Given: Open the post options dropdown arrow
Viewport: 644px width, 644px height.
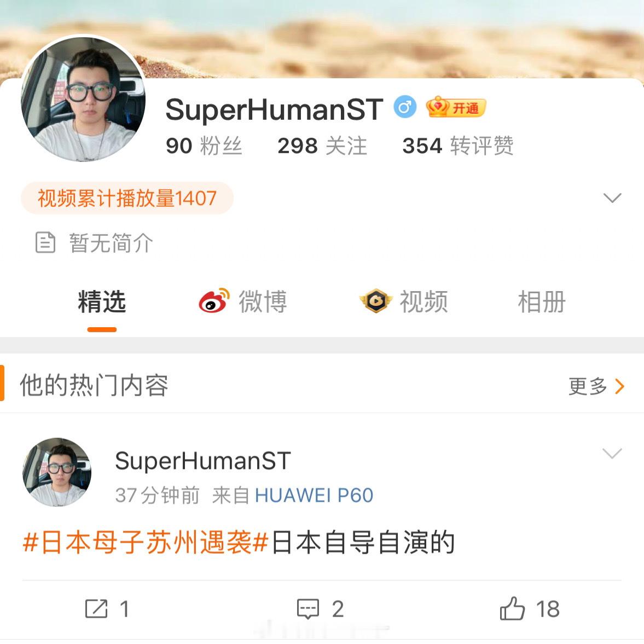Looking at the screenshot, I should coord(612,454).
